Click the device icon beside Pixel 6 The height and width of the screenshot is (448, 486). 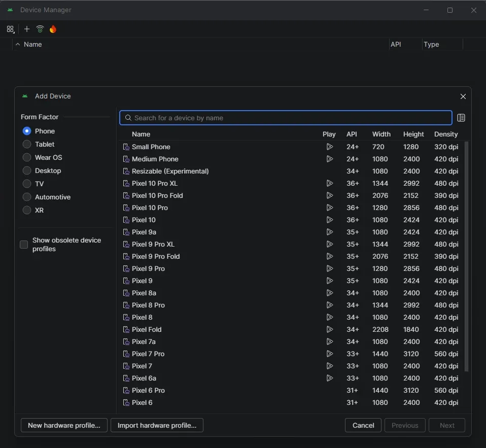(x=126, y=402)
